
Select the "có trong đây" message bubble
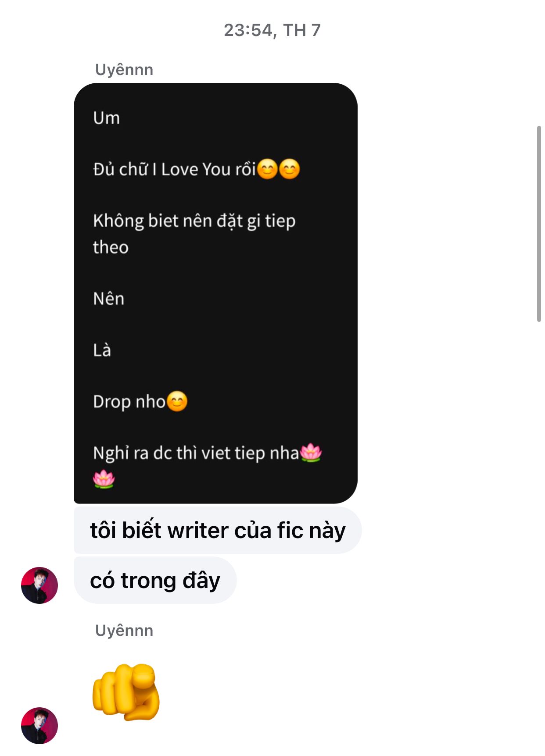[155, 580]
